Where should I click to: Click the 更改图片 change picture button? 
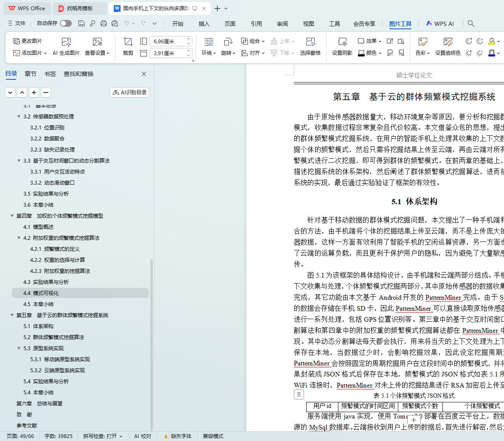point(28,41)
